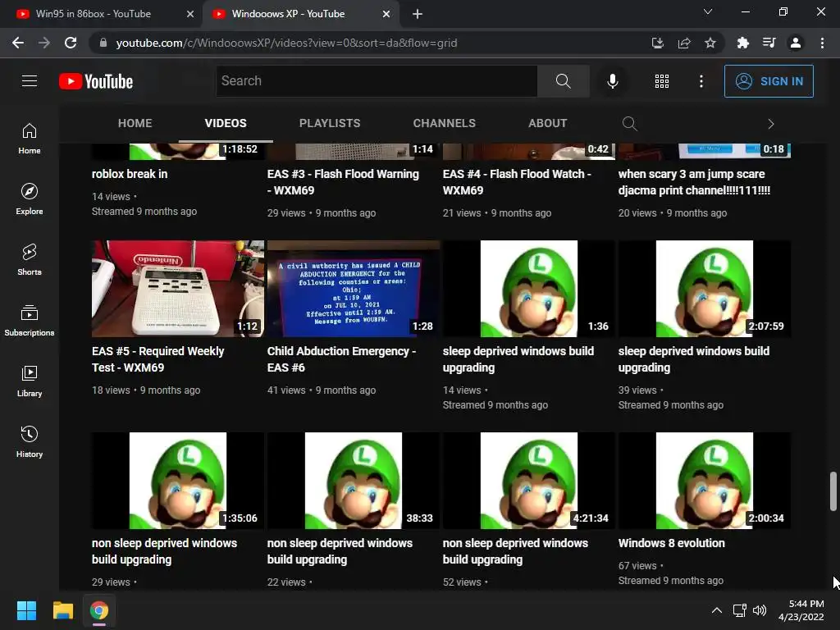Open a new browser tab
The image size is (840, 630).
(x=418, y=14)
